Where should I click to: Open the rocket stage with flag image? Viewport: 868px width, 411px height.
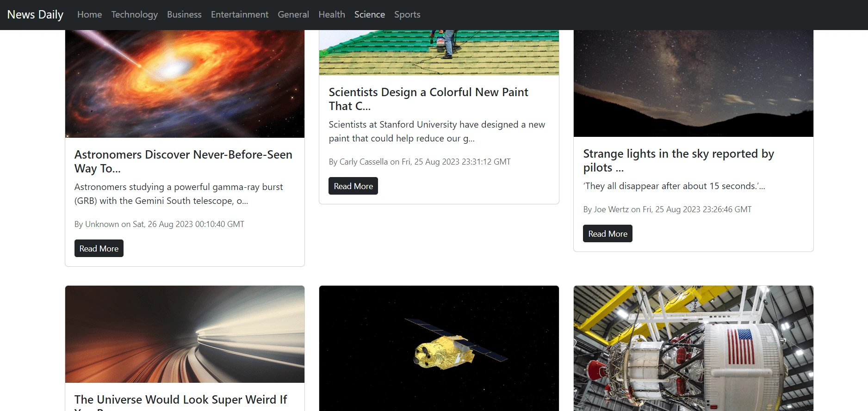(x=693, y=348)
